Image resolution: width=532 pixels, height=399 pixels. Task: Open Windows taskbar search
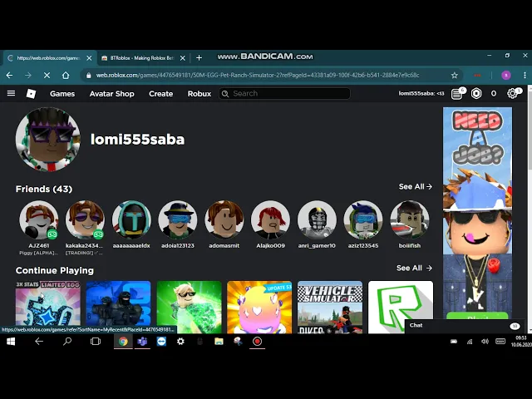(67, 342)
